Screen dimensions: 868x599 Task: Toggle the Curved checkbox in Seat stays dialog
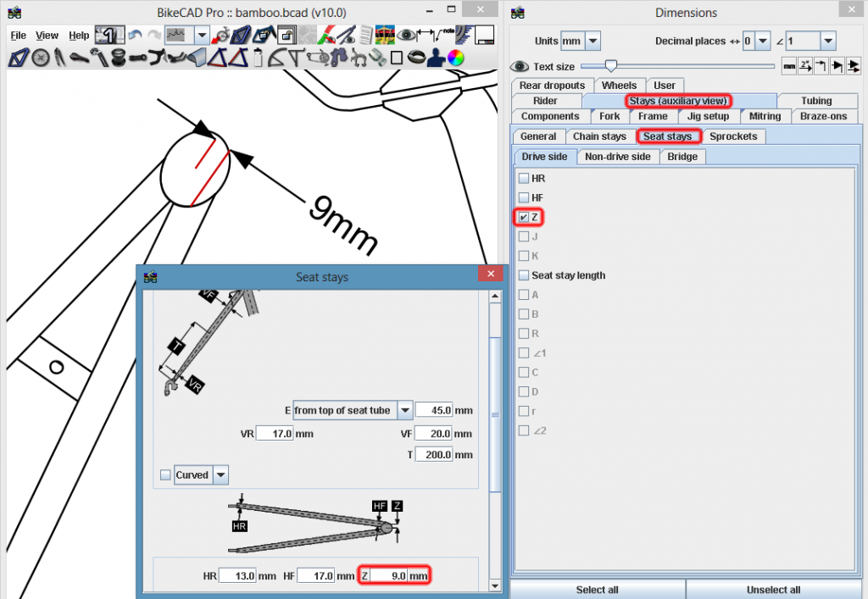165,474
